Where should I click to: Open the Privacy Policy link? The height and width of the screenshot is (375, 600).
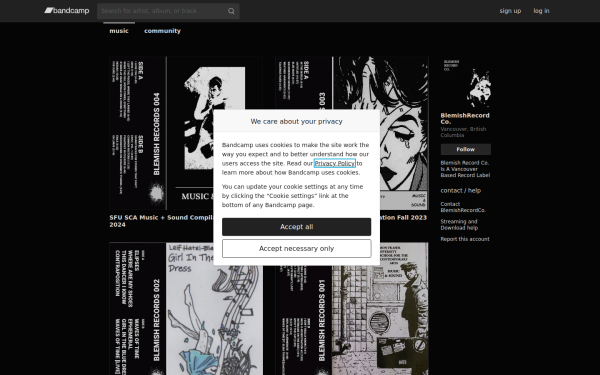click(x=334, y=163)
